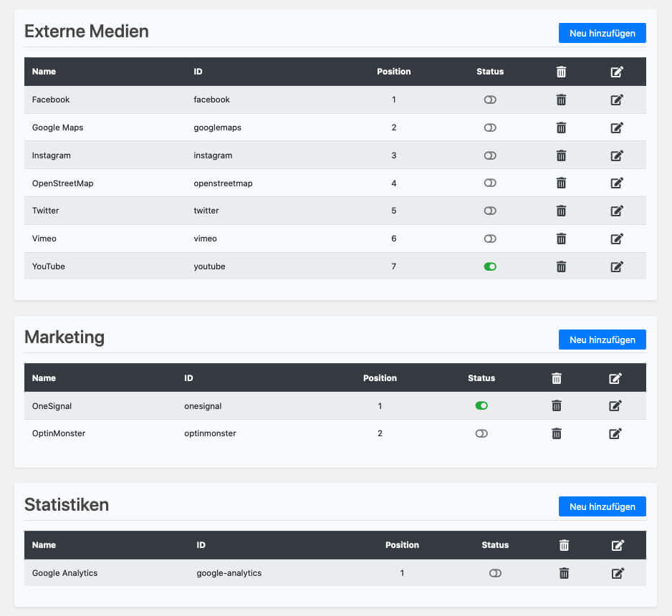The height and width of the screenshot is (616, 672).
Task: Edit the Vimeo entry
Action: coord(617,239)
